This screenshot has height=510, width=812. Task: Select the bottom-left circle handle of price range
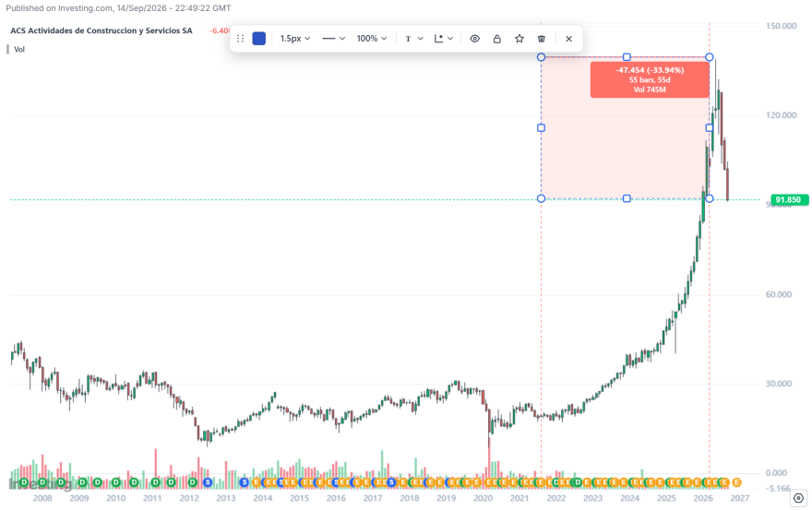coord(541,198)
